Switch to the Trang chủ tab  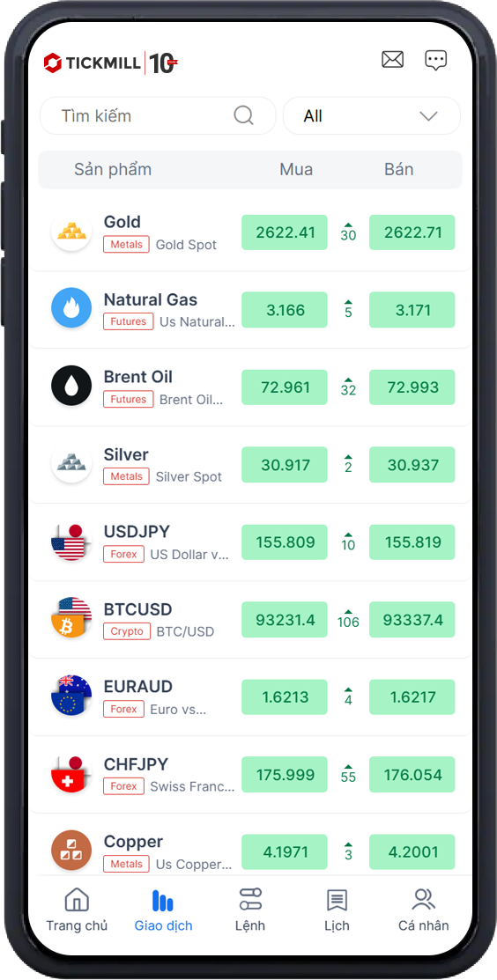tap(77, 910)
